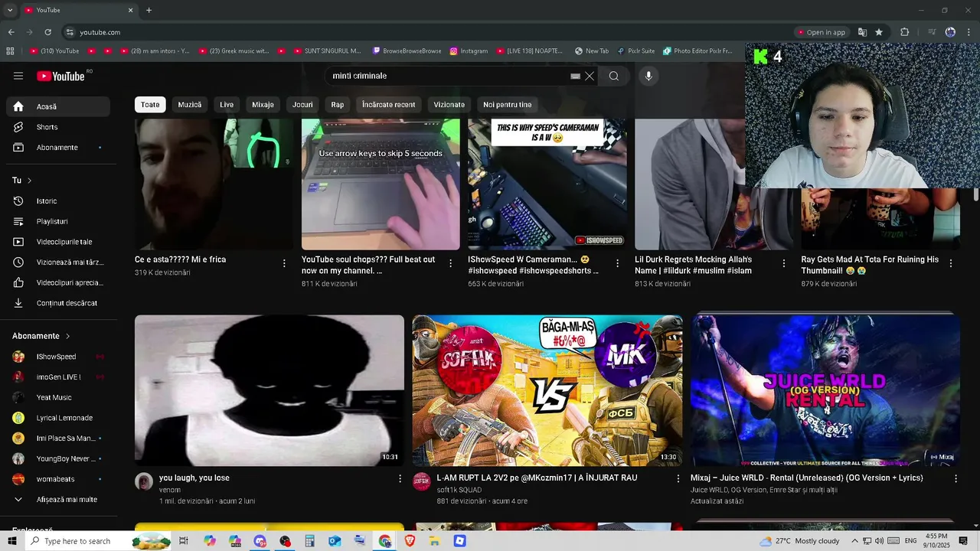Click in the search input field
The height and width of the screenshot is (551, 980).
pyautogui.click(x=448, y=76)
